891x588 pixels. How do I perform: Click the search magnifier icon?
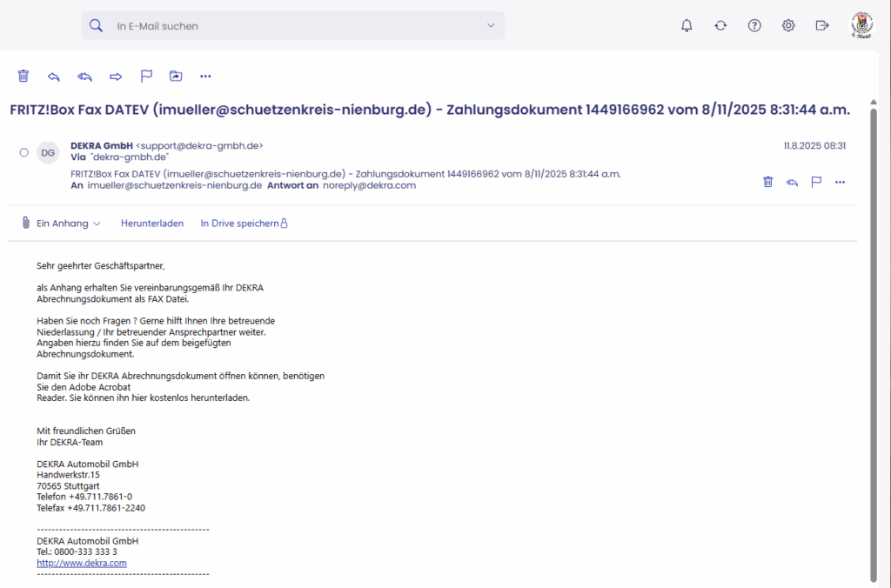click(x=96, y=25)
